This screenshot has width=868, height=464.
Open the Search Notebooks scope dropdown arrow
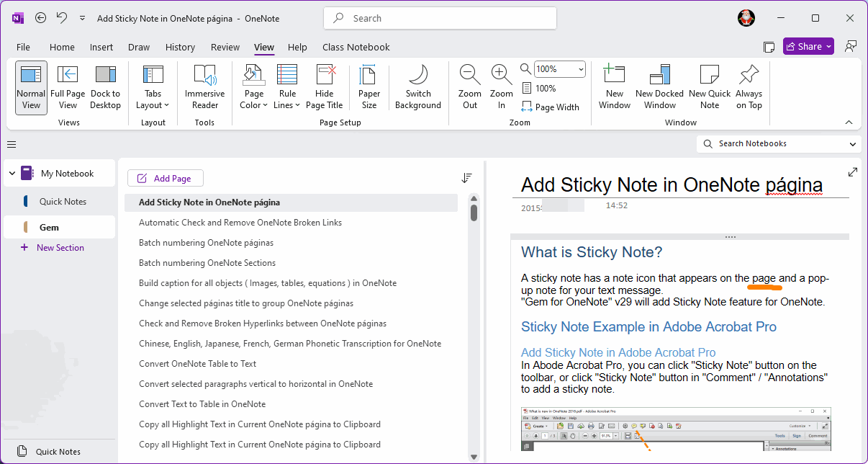[x=853, y=144]
